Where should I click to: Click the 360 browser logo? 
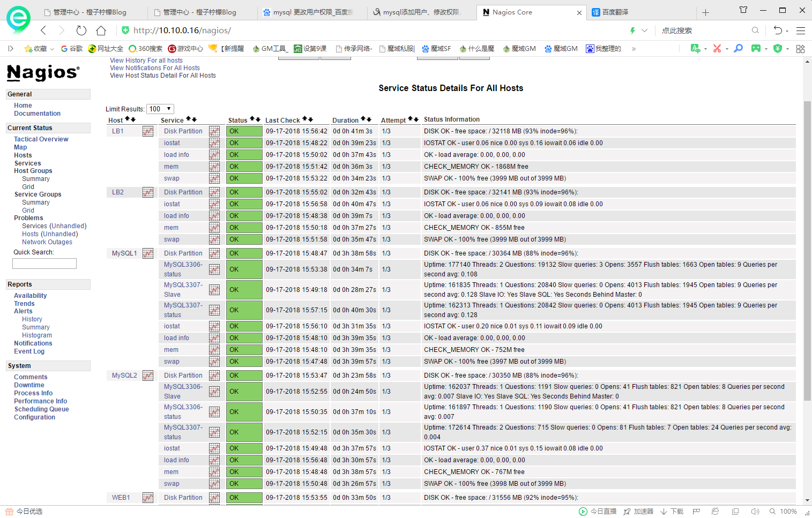pos(18,19)
